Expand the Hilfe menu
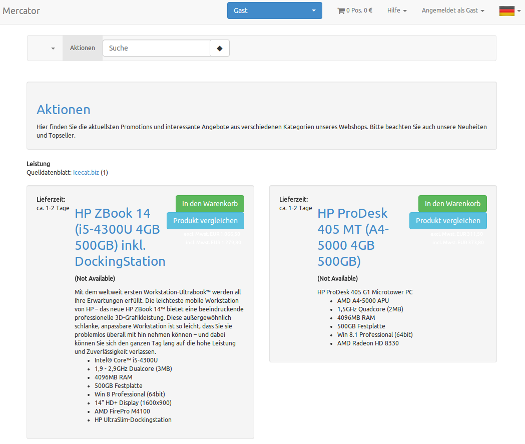Image resolution: width=525 pixels, height=444 pixels. click(x=397, y=11)
